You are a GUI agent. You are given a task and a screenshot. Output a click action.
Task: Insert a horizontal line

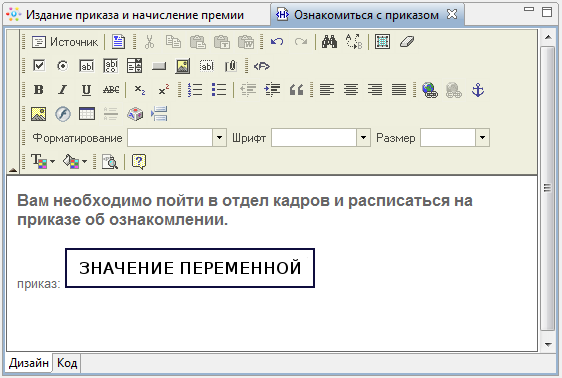coord(111,114)
